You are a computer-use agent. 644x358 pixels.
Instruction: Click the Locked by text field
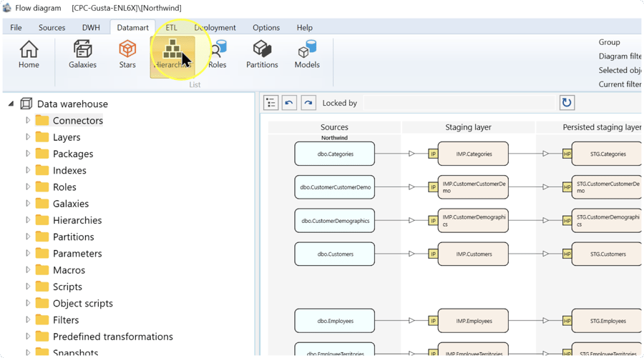(459, 103)
